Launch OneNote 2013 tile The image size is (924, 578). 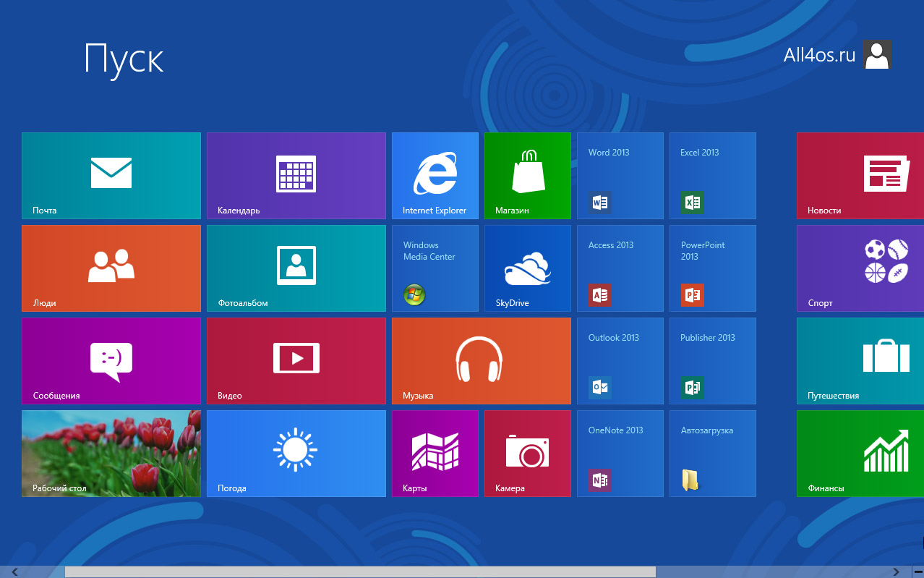pyautogui.click(x=620, y=454)
